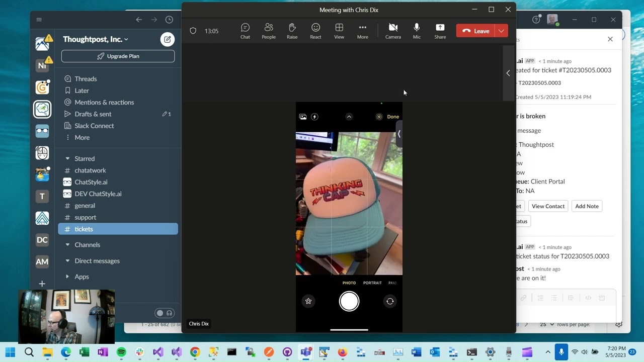Open the Slack hamburger menu
Screen dimensions: 644x362
pyautogui.click(x=39, y=20)
